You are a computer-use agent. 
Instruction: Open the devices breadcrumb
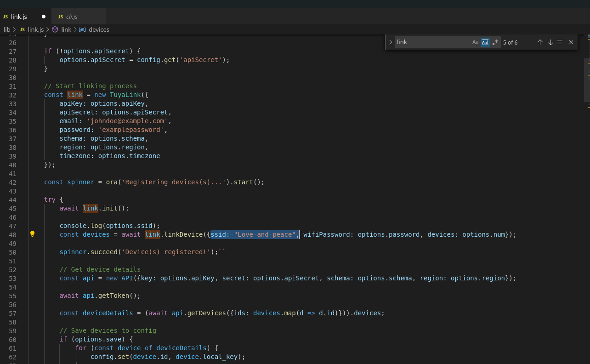(x=99, y=29)
